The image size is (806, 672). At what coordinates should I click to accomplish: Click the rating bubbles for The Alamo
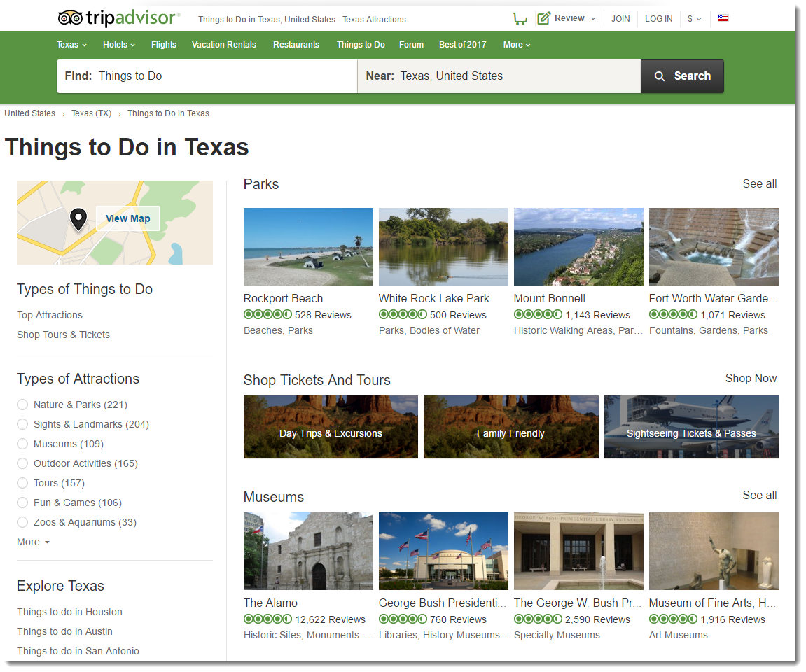pos(267,619)
